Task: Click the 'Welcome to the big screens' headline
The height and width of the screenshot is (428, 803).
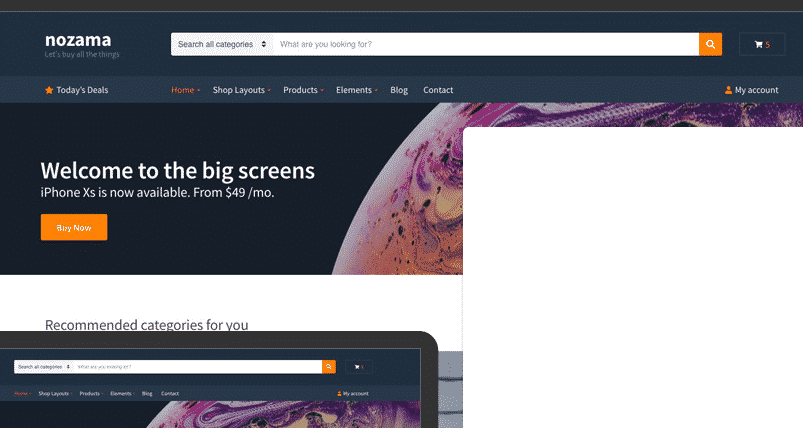Action: coord(178,170)
